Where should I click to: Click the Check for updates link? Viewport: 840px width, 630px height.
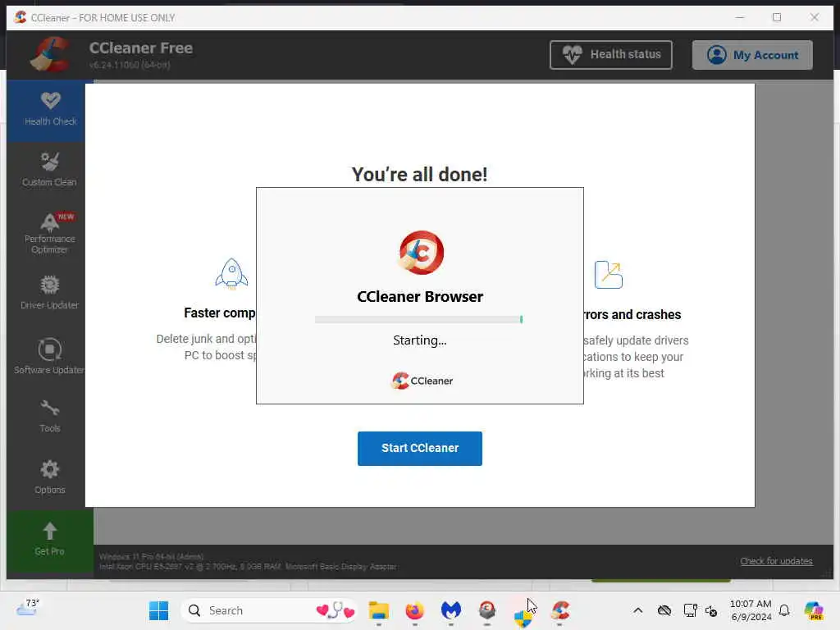pos(776,561)
